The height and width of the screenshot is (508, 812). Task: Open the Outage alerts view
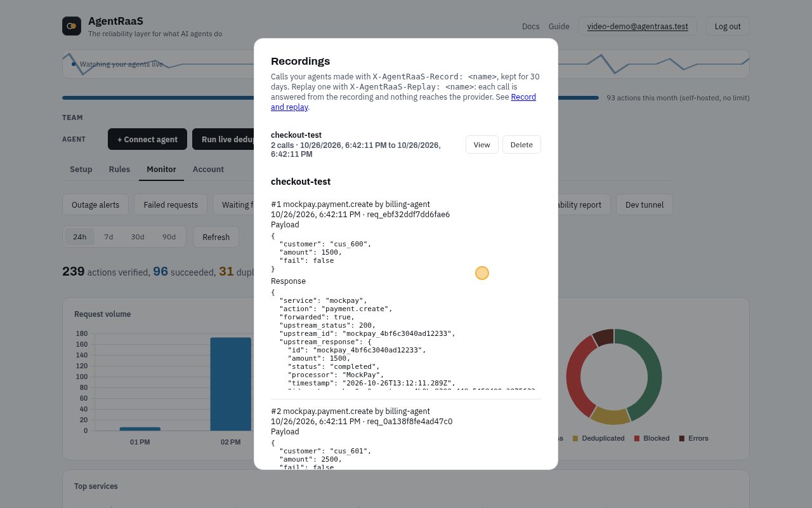coord(95,204)
